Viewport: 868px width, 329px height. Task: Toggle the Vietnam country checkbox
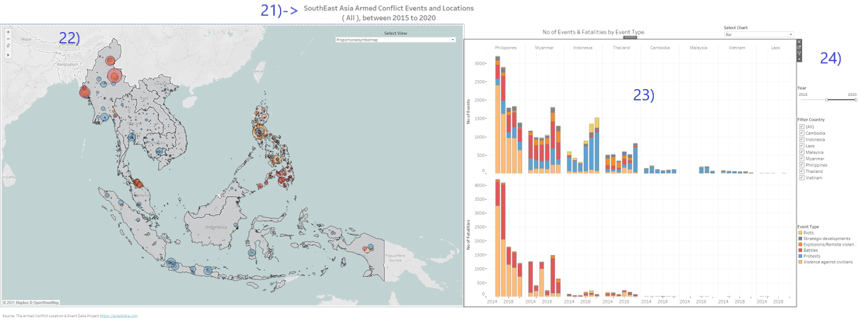(802, 178)
